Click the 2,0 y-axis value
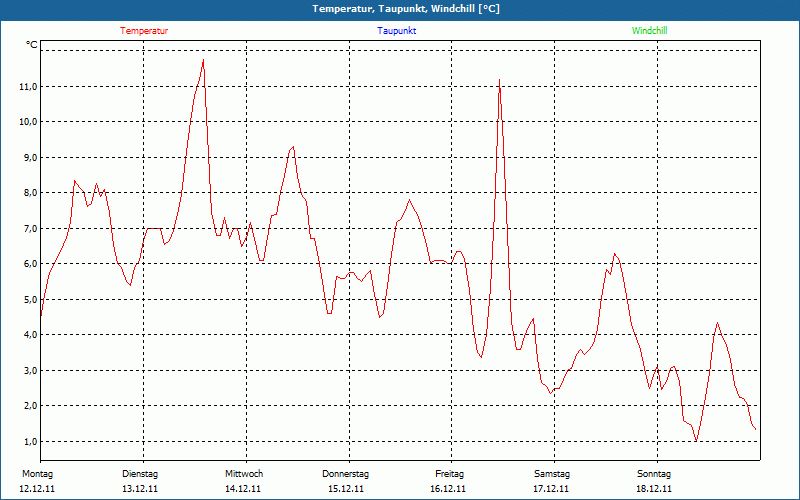The height and width of the screenshot is (500, 800). click(x=30, y=406)
